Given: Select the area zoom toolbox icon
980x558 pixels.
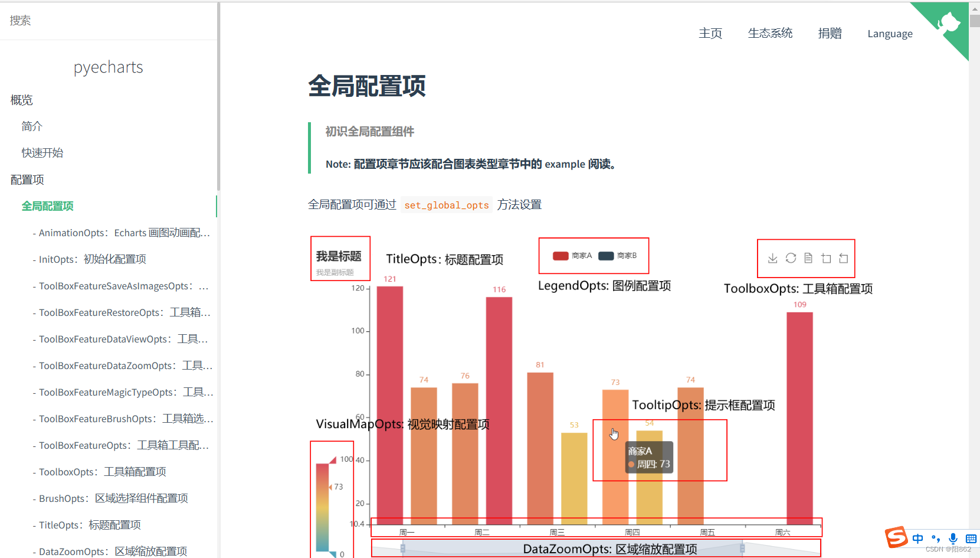Looking at the screenshot, I should 826,258.
